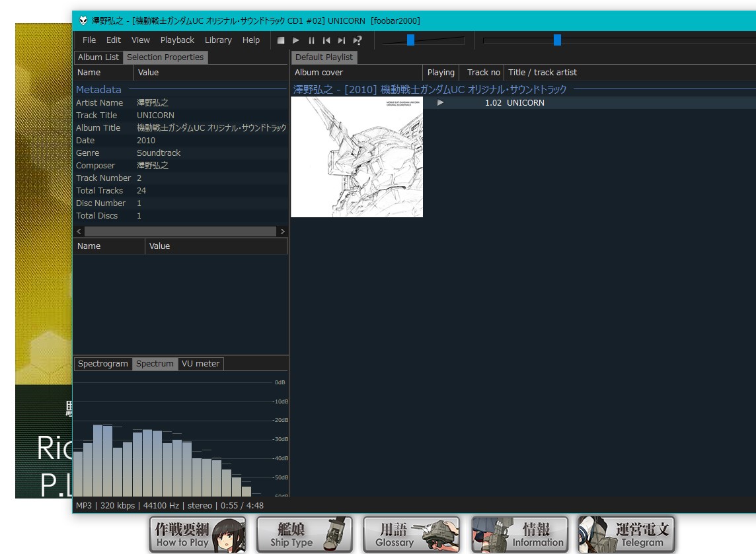Open Ship Type in the background page
The height and width of the screenshot is (554, 756).
click(x=305, y=535)
